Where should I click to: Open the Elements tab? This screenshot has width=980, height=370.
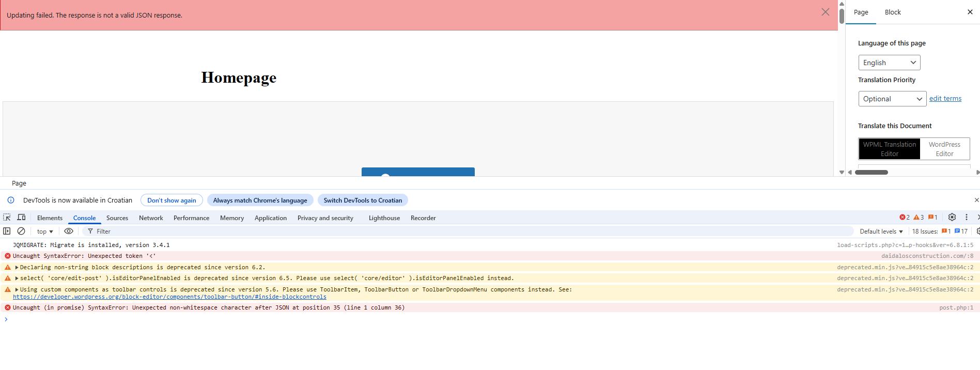(50, 218)
